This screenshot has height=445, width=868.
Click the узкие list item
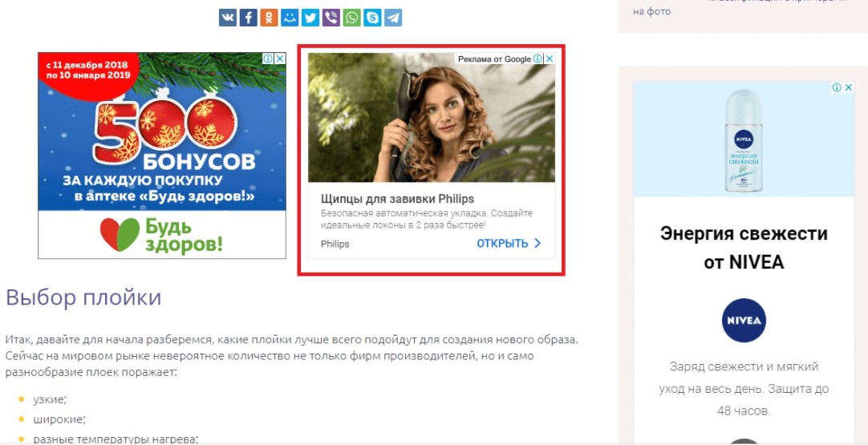(x=50, y=399)
